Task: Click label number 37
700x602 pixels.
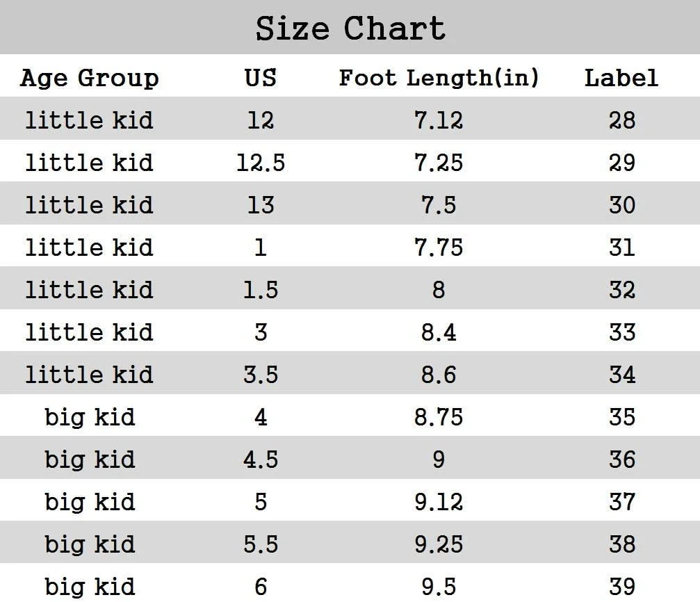Action: (621, 502)
